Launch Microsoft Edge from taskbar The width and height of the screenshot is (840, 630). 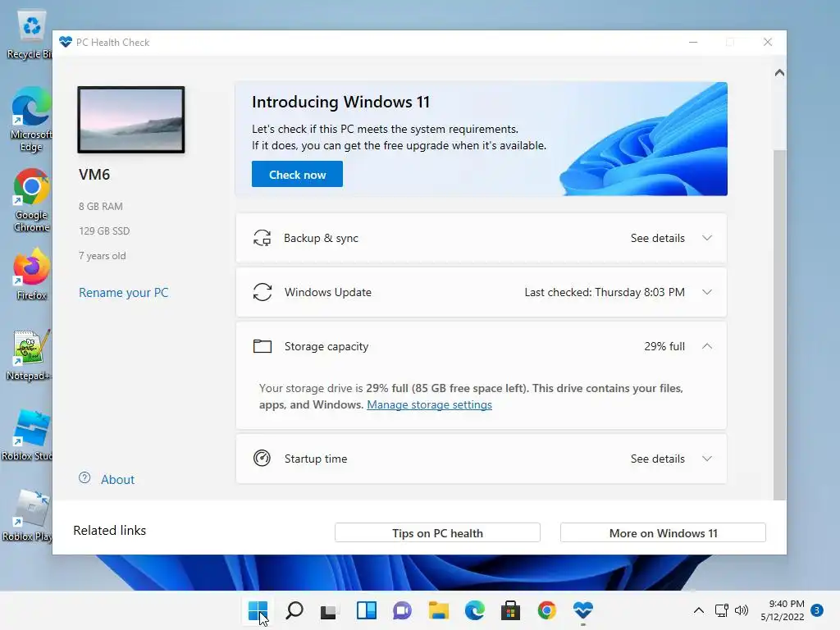475,610
